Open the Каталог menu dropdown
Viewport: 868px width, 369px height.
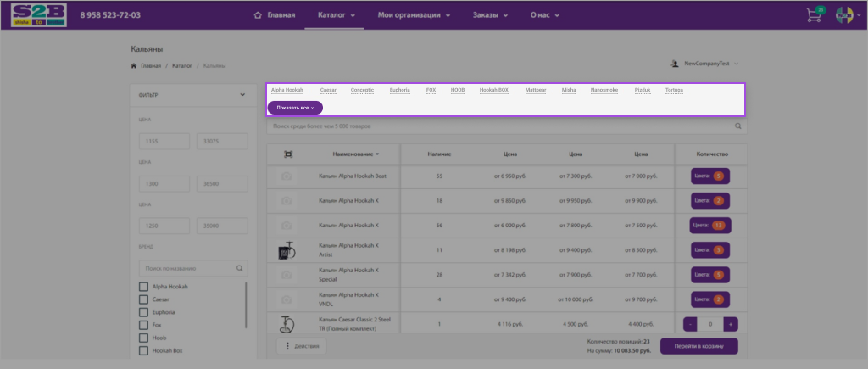tap(337, 15)
